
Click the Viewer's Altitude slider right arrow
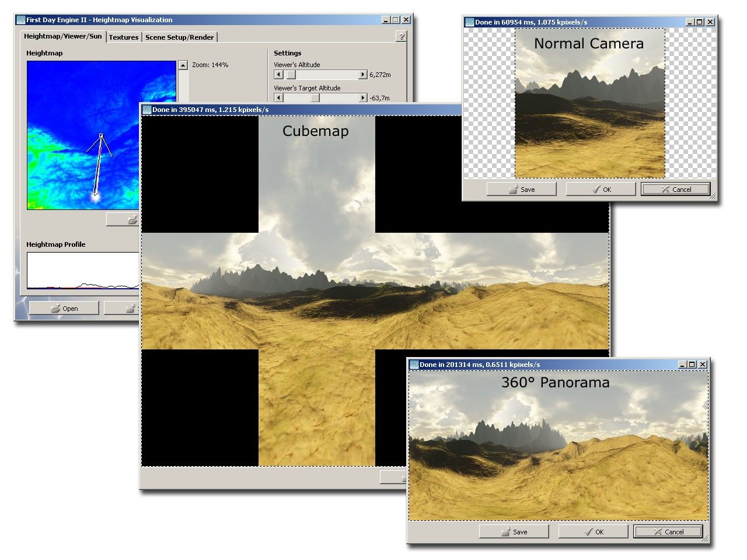pos(362,74)
